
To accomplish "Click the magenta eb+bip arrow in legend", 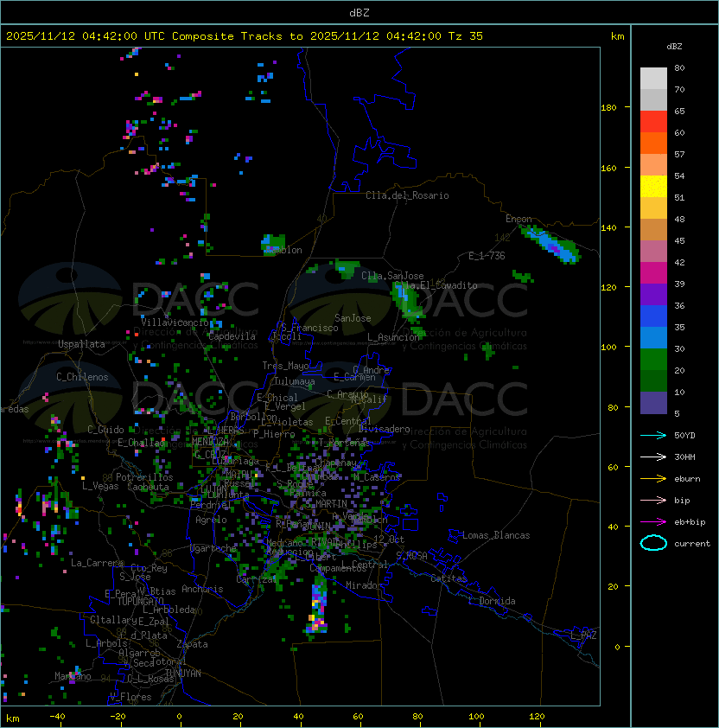I will pos(653,522).
